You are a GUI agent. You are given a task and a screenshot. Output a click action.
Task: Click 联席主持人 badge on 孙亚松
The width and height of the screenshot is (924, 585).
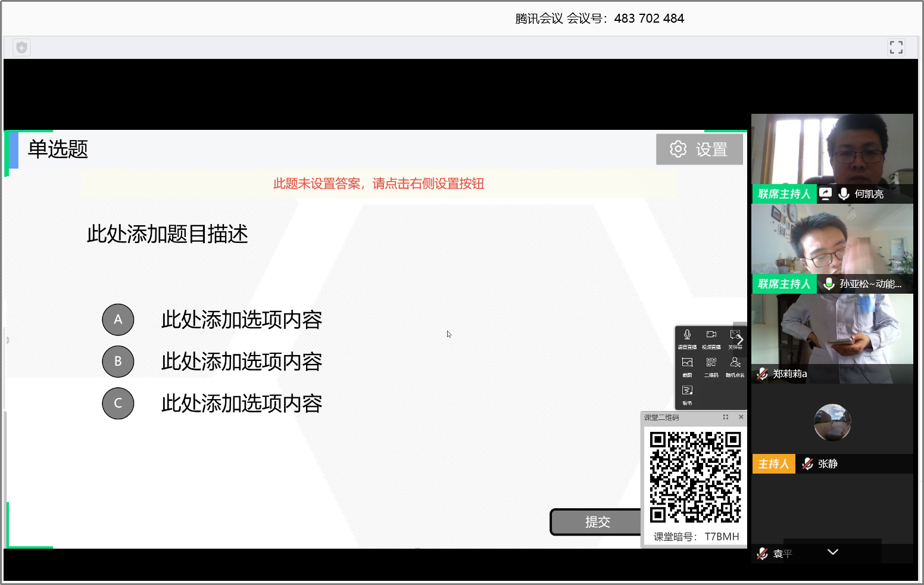point(784,284)
